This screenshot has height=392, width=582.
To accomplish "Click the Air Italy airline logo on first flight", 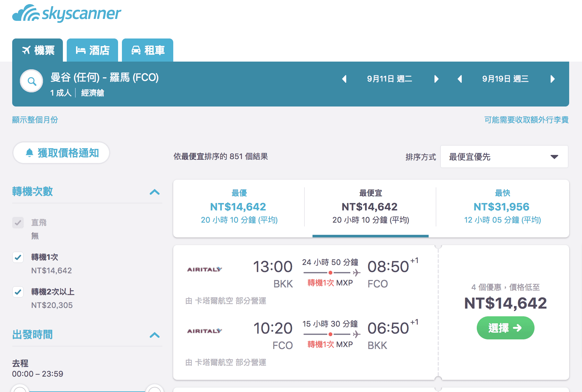I will click(204, 269).
